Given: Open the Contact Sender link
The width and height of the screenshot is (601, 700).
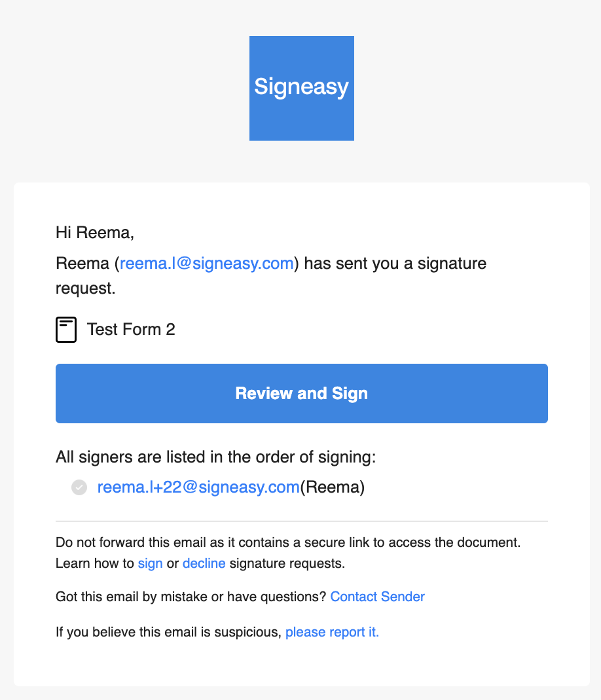Looking at the screenshot, I should click(x=378, y=597).
